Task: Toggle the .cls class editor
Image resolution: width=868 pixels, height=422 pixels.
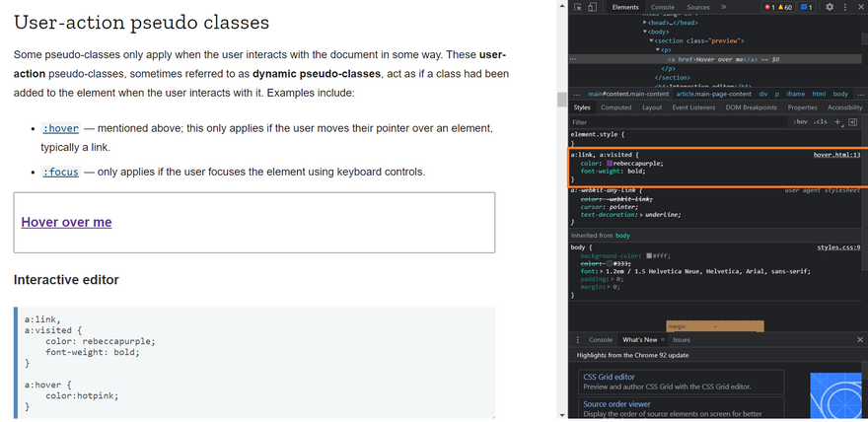Action: [x=820, y=121]
